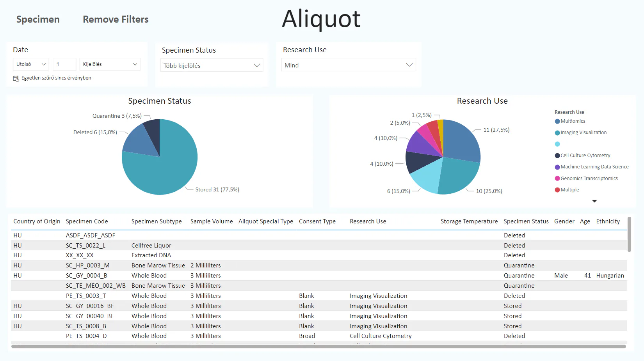Select the purple slice in Research Use pie
644x361 pixels.
pos(422,144)
